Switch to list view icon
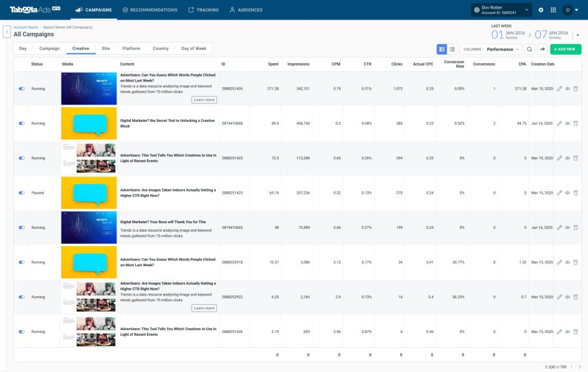588x372 pixels. [452, 49]
